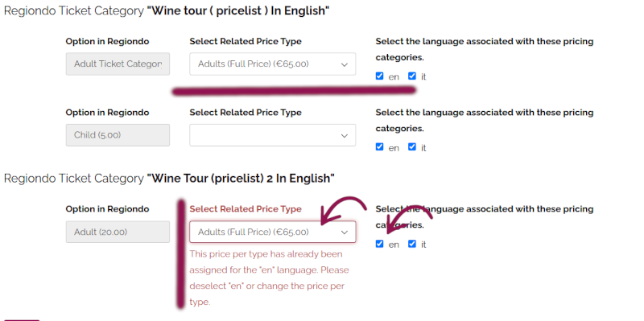Screen dimensions: 644x321
Task: Deselect "en" language for Adult (20.00) row
Action: point(379,244)
